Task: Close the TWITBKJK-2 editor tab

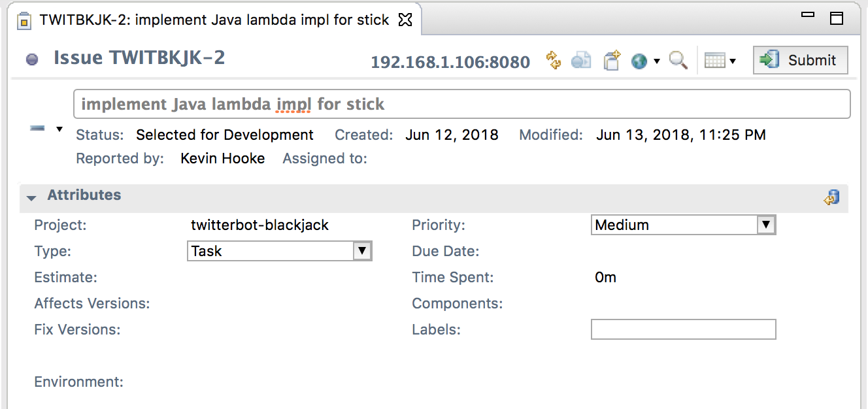Action: (x=405, y=20)
